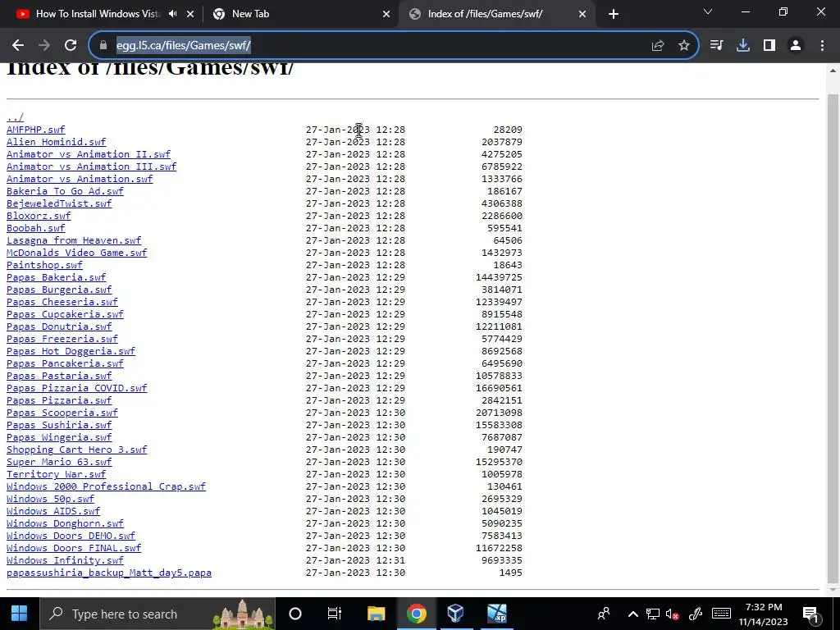
Task: Open Animator vs Animation III.swf
Action: pos(92,167)
